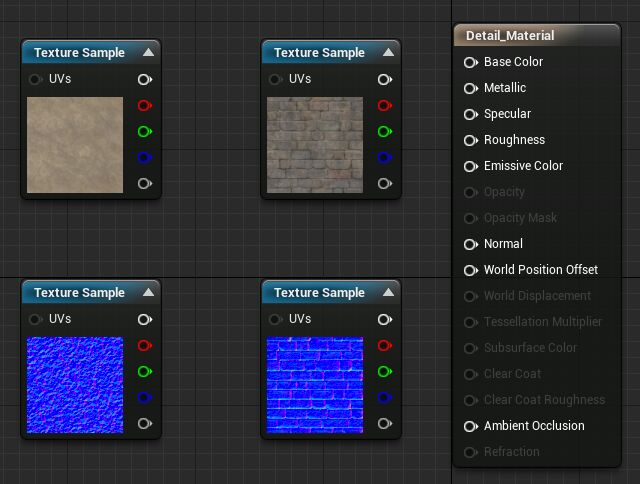The width and height of the screenshot is (640, 484).
Task: Collapse the rough normal-map Texture Sample arrow
Action: coord(149,292)
